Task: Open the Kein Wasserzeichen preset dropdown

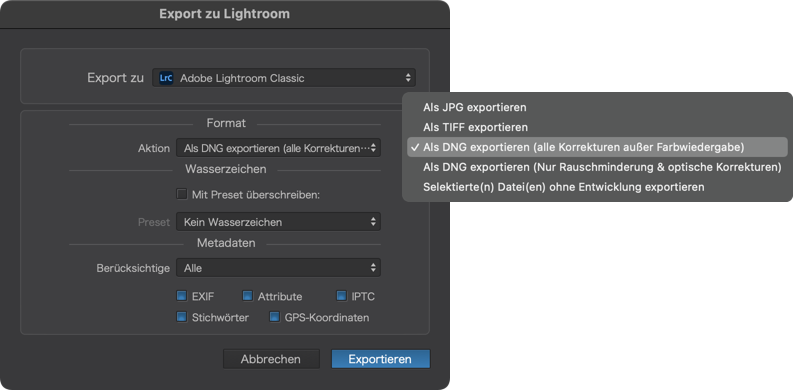Action: [x=278, y=222]
